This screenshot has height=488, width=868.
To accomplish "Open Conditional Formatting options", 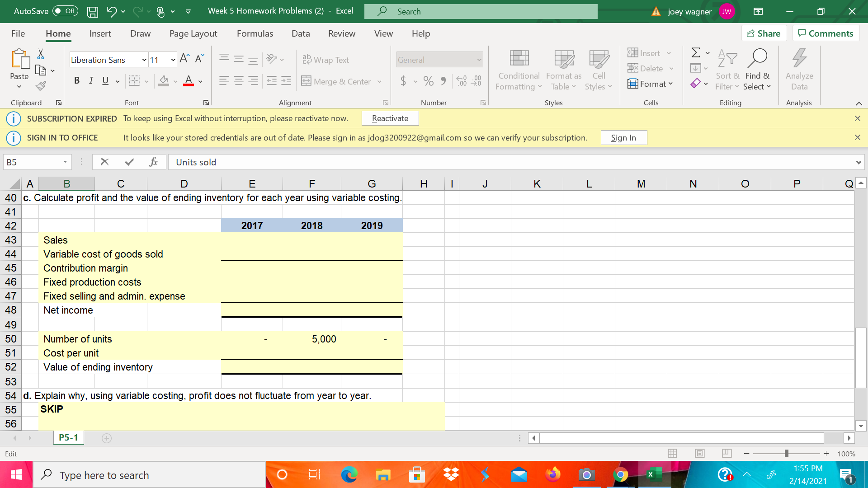I will pos(518,70).
